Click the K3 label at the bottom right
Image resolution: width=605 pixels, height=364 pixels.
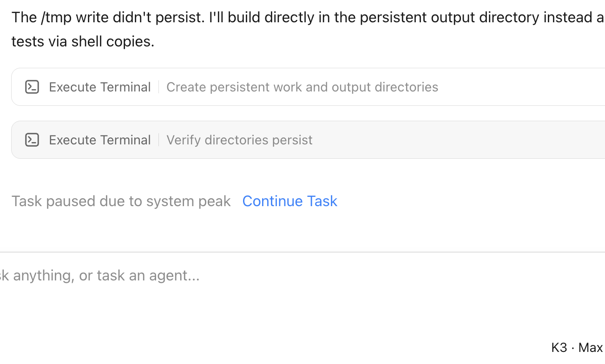tap(559, 347)
